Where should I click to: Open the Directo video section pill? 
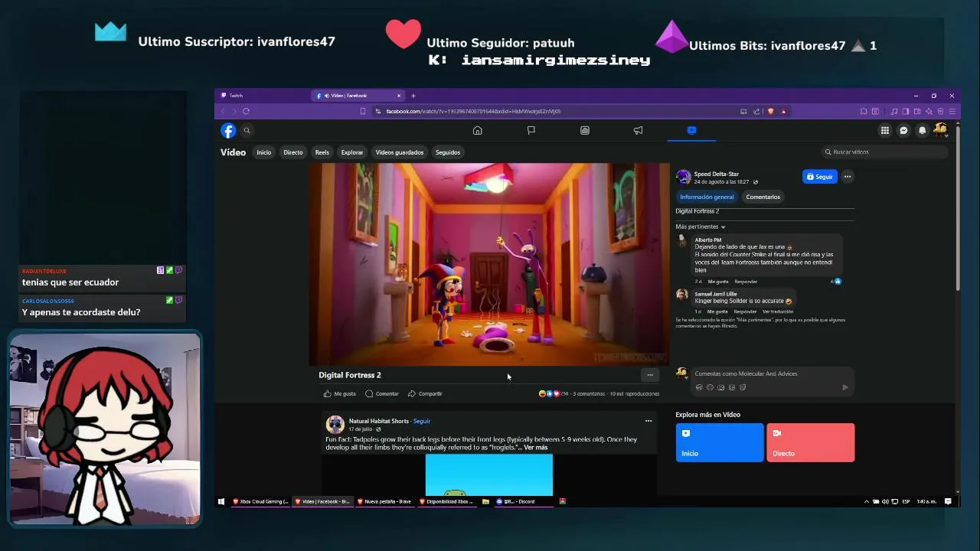click(x=293, y=152)
